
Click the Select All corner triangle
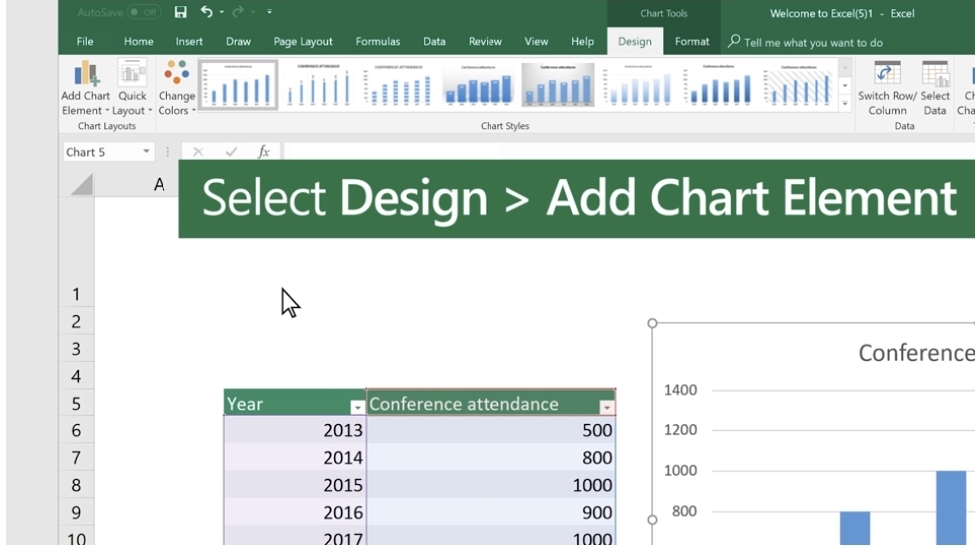81,184
